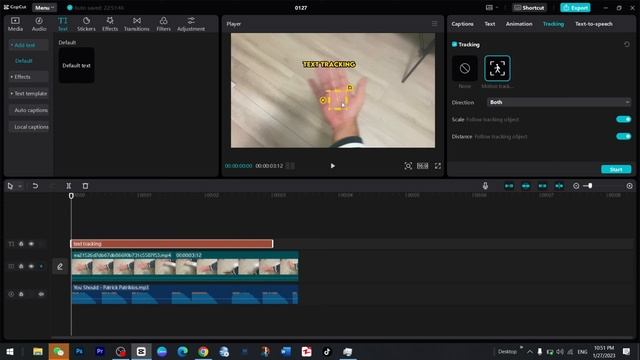This screenshot has width=640, height=360.
Task: Expand the Effects section in text sidebar
Action: (x=29, y=77)
